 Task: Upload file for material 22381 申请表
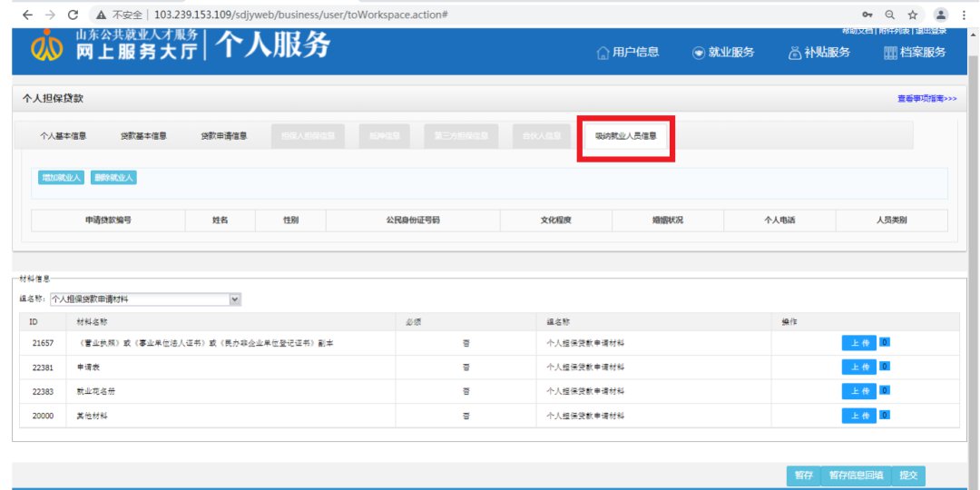pos(858,367)
